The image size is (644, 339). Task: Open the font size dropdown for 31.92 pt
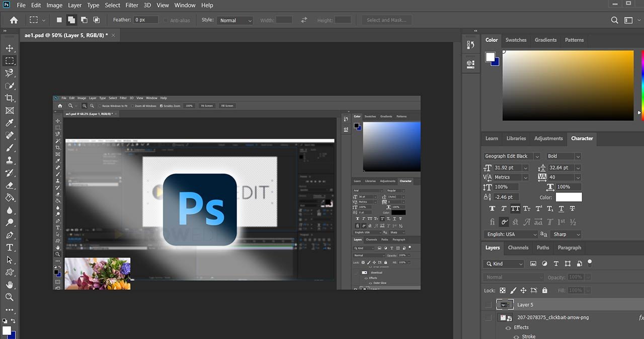tap(525, 167)
